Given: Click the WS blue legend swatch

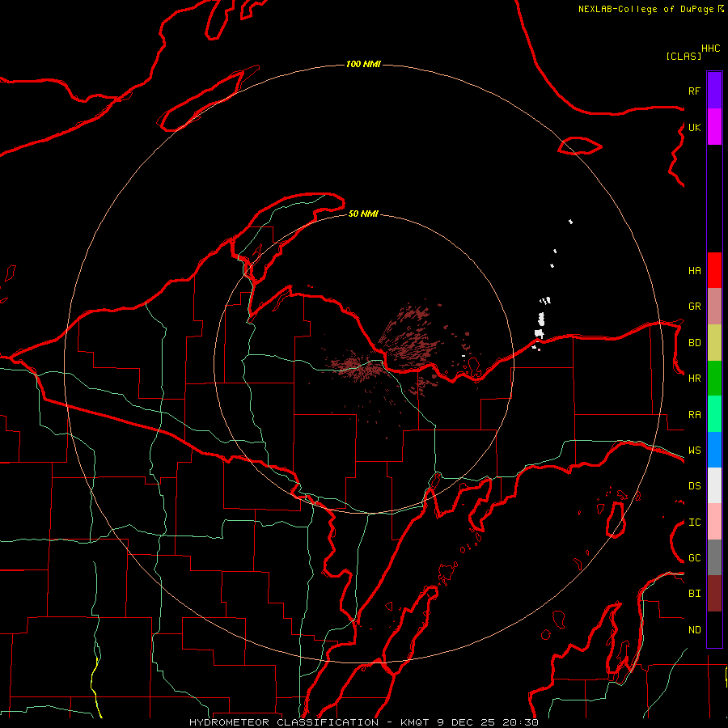Looking at the screenshot, I should click(714, 450).
